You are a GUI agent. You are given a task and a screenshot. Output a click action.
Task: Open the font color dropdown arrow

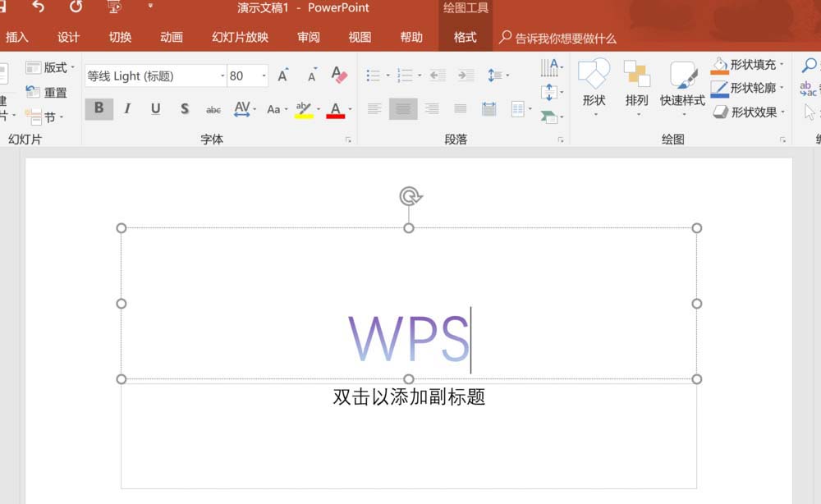coord(350,109)
